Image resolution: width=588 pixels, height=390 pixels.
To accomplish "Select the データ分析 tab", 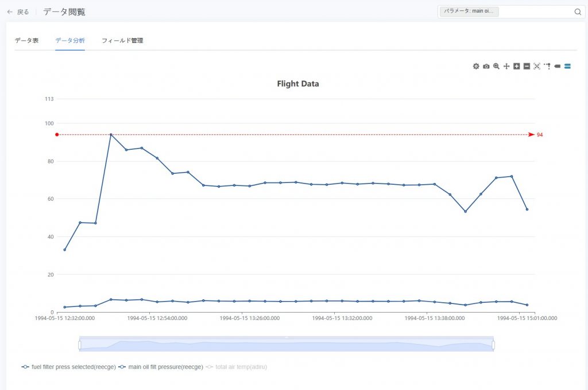I will [x=70, y=41].
